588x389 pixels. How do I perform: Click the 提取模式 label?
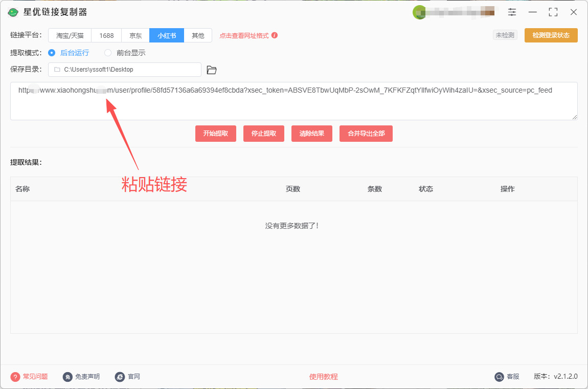pyautogui.click(x=26, y=53)
